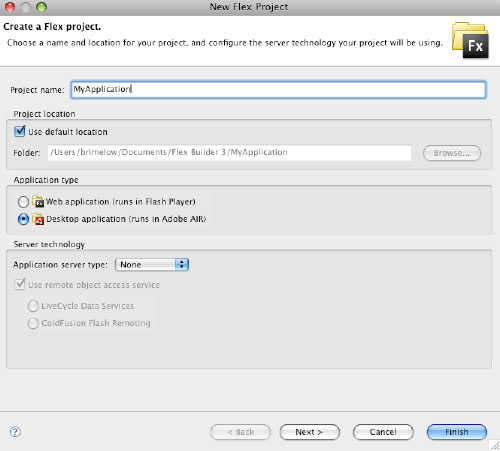Click the Desktop application AIR icon
500x451 pixels.
(x=38, y=219)
